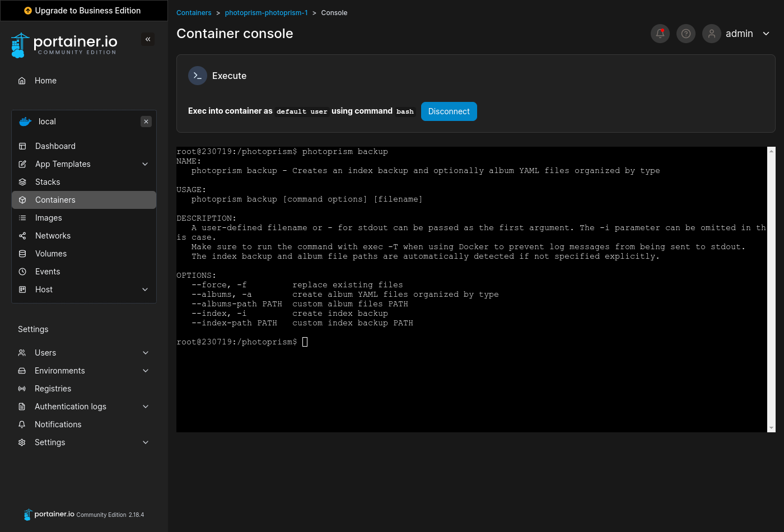Open the Registries section
The height and width of the screenshot is (532, 784).
click(53, 388)
